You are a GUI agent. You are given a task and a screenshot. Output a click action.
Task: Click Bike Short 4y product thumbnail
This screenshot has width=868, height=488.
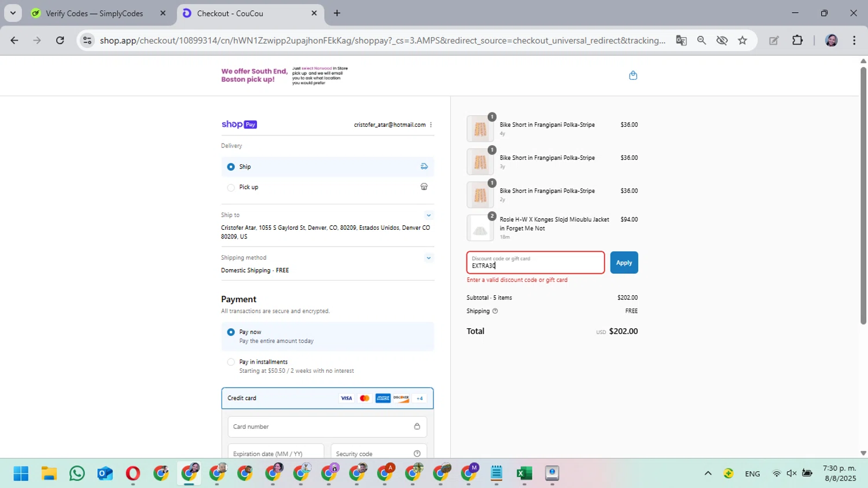[480, 129]
